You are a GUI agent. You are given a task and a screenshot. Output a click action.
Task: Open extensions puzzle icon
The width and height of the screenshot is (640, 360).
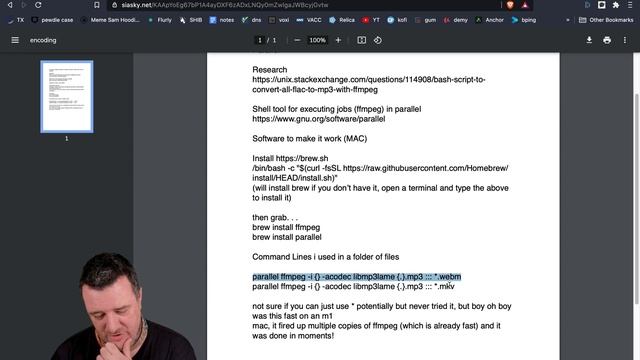click(616, 5)
